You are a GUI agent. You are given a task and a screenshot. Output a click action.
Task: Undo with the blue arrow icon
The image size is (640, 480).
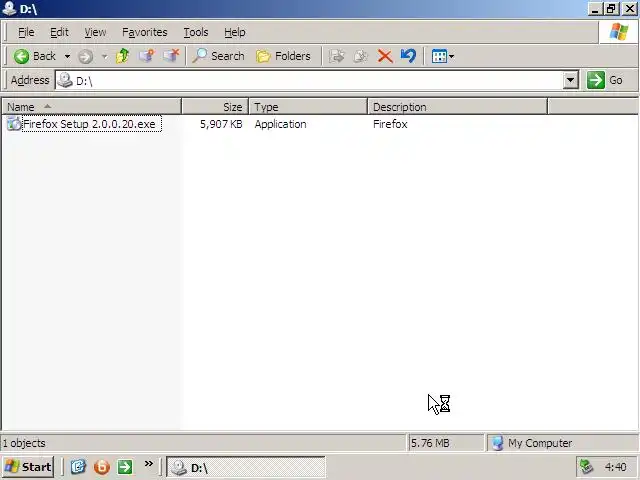click(x=408, y=56)
